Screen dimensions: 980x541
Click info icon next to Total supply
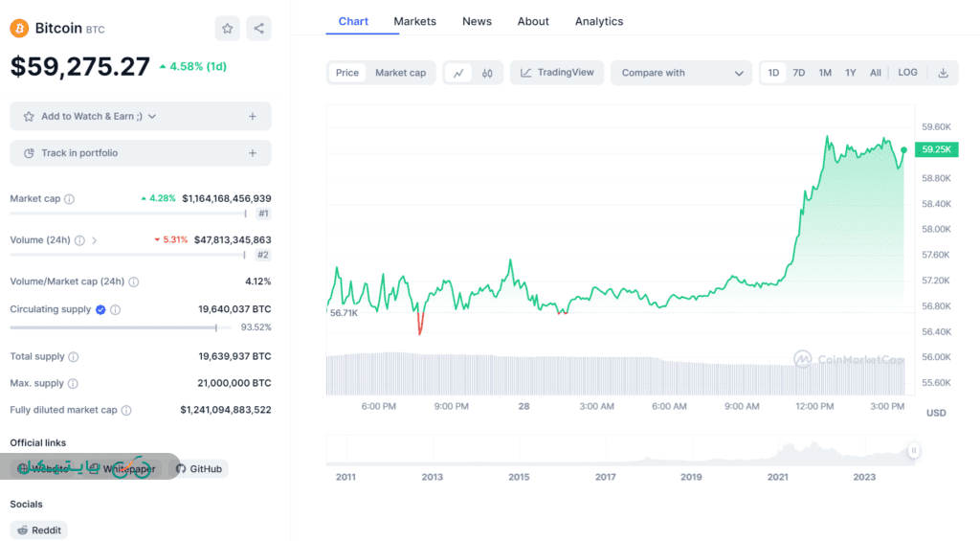(x=74, y=356)
